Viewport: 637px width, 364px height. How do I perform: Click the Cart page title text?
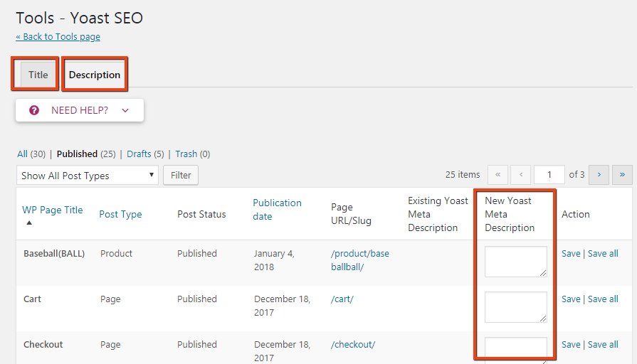point(33,299)
